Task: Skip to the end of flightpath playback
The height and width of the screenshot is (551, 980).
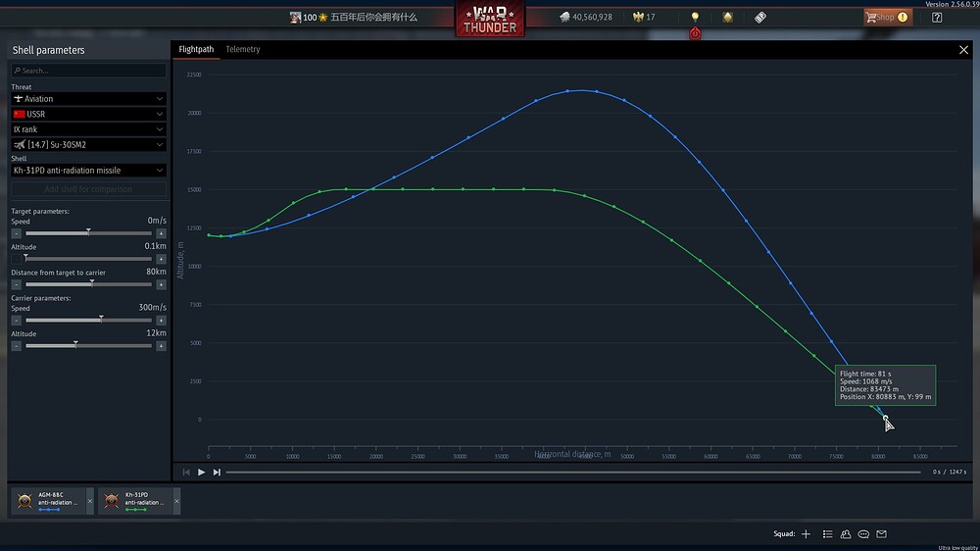Action: pyautogui.click(x=217, y=473)
